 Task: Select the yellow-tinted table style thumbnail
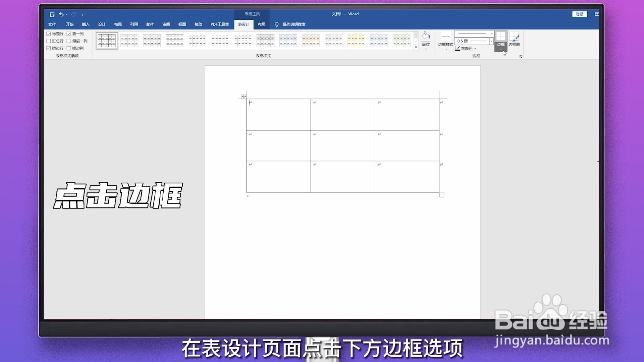356,41
